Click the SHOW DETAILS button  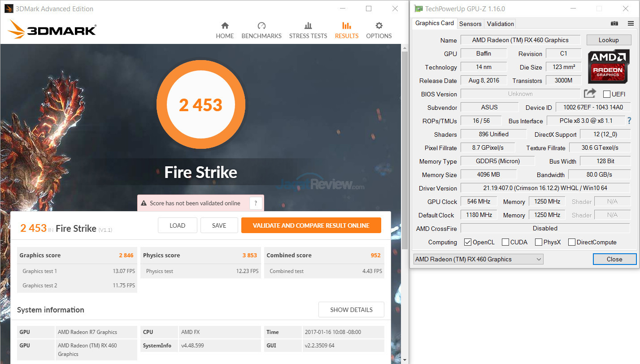click(x=352, y=310)
